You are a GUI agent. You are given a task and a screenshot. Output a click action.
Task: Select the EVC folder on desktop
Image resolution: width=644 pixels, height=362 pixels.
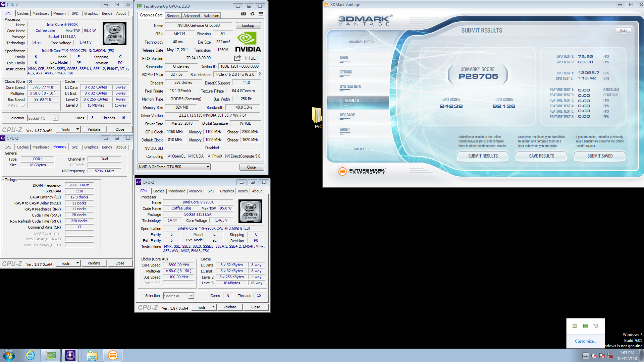pyautogui.click(x=318, y=118)
